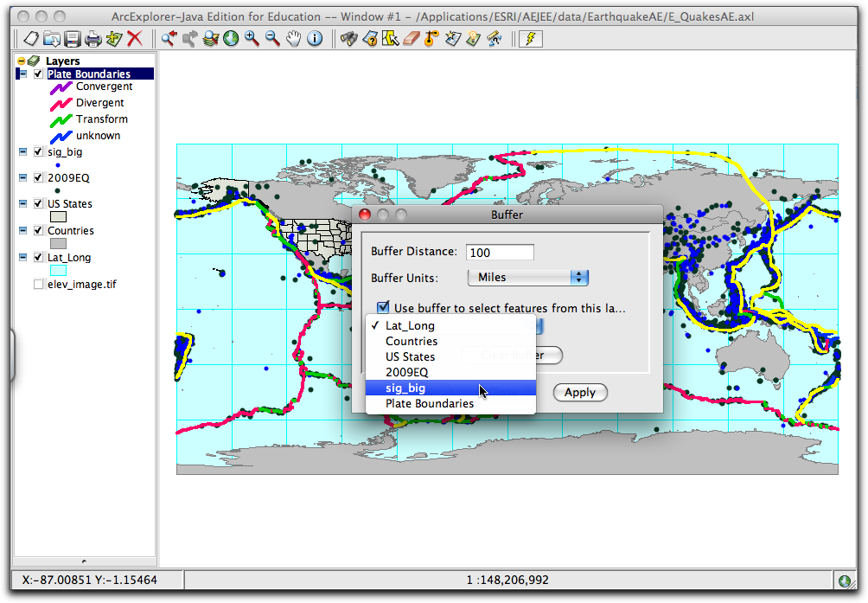The height and width of the screenshot is (603, 868).
Task: Select the Zoom Out magnifier tool
Action: click(272, 39)
